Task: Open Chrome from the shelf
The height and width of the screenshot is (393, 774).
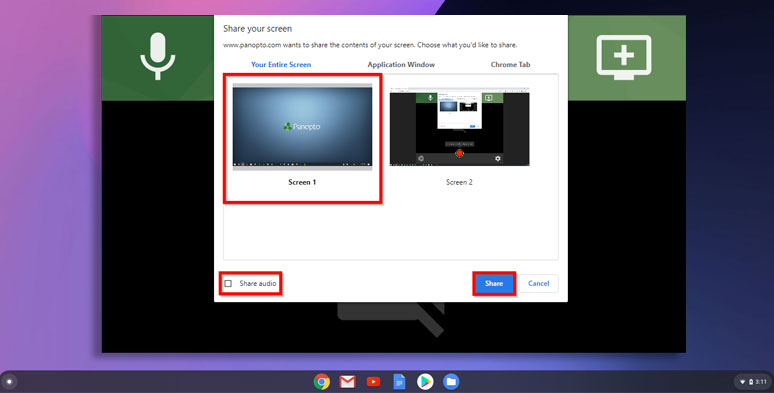Action: (x=322, y=382)
